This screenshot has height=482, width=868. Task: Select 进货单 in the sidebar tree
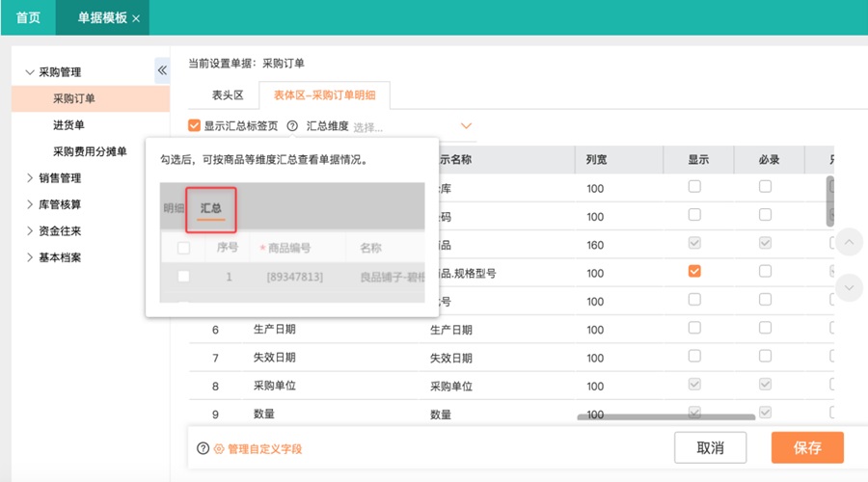pyautogui.click(x=74, y=125)
